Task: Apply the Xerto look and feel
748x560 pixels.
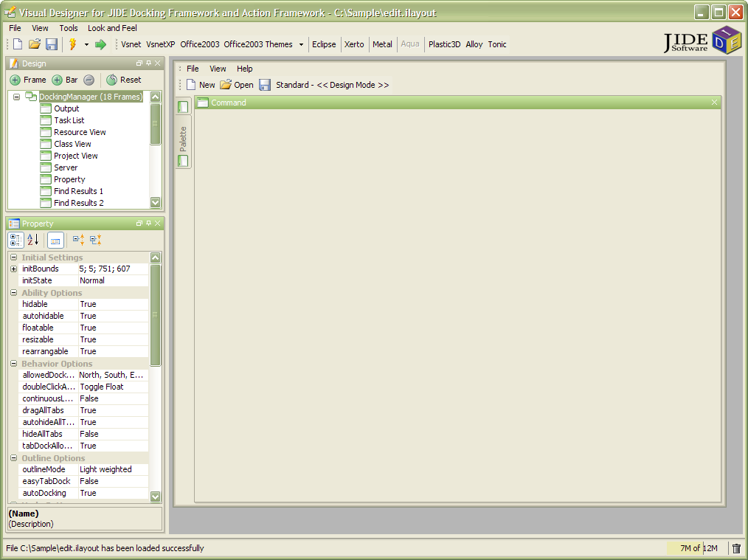Action: (354, 44)
